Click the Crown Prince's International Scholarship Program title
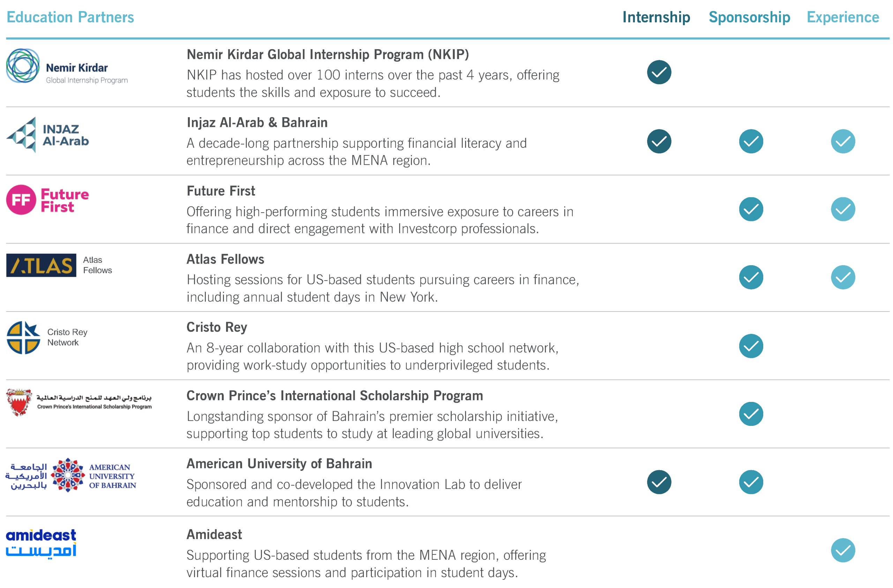893x588 pixels. click(x=334, y=396)
